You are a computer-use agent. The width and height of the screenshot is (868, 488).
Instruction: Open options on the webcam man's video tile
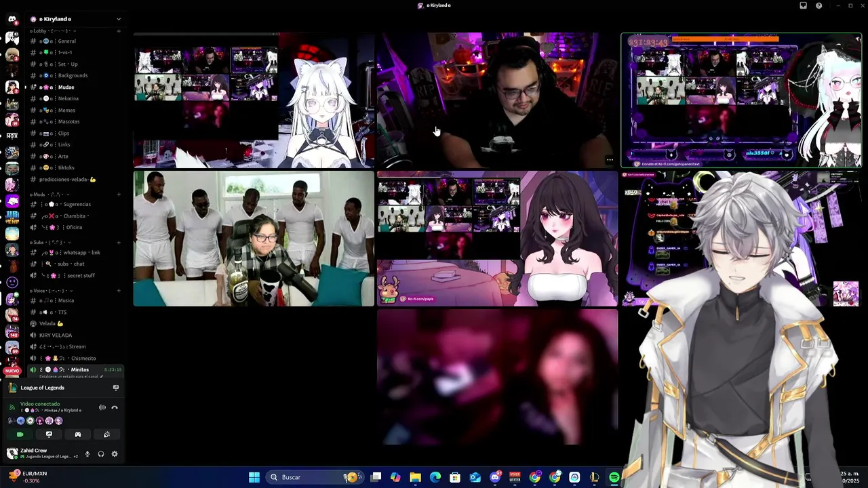click(609, 161)
